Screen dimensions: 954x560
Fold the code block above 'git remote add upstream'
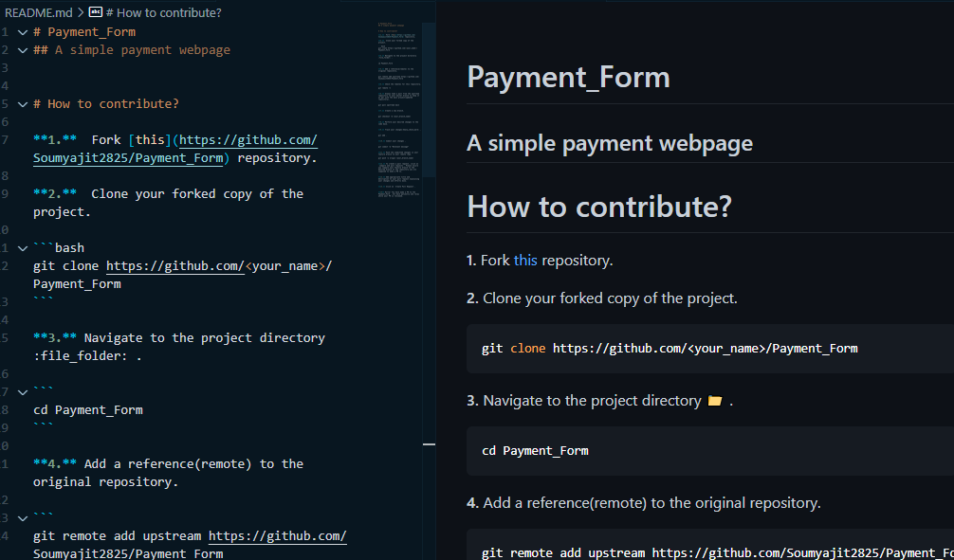click(x=23, y=518)
